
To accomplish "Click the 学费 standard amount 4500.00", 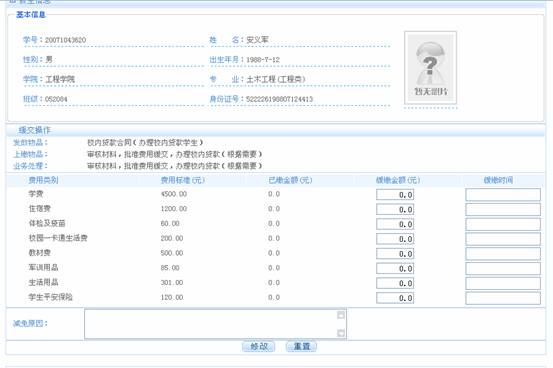I will 174,194.
